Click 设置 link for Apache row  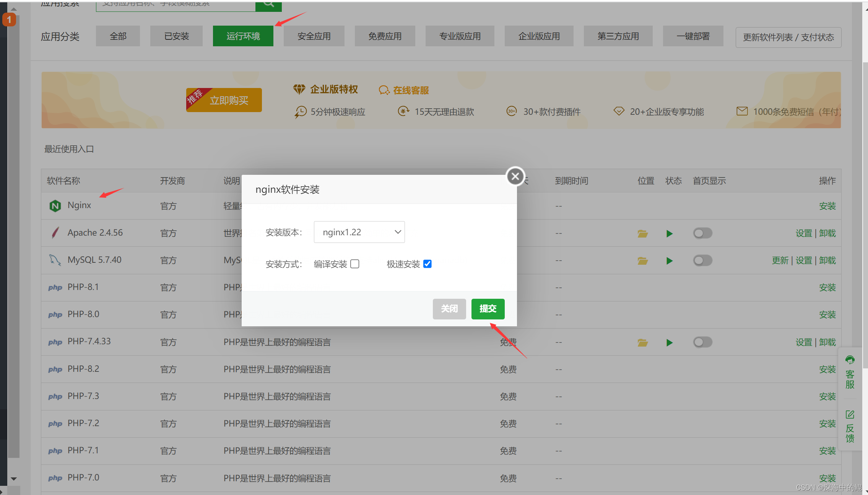click(x=804, y=233)
